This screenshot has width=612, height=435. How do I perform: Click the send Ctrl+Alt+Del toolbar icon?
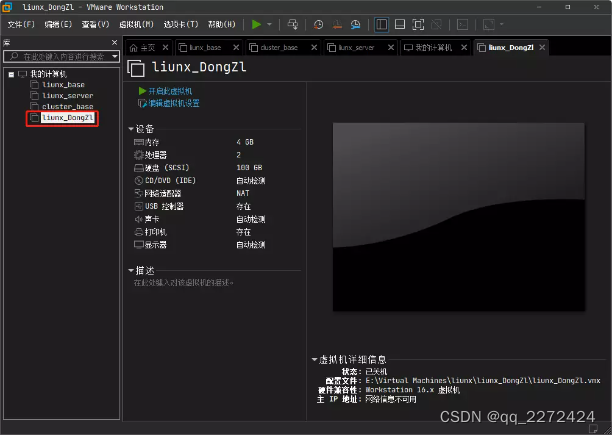pyautogui.click(x=293, y=25)
